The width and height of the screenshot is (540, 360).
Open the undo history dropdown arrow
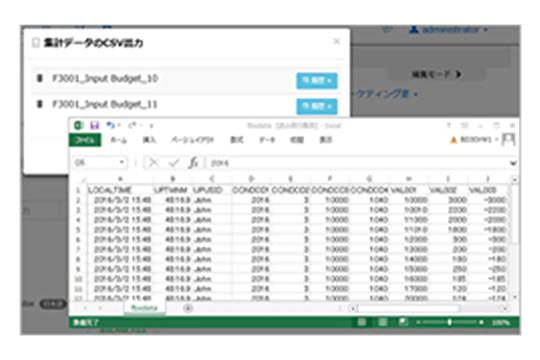119,125
